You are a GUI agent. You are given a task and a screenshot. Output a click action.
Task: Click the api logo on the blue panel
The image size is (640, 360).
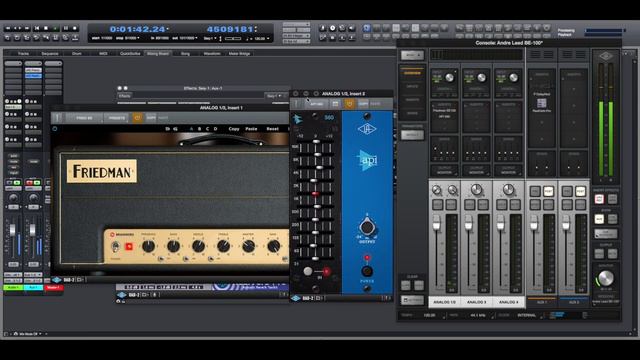coord(367,160)
